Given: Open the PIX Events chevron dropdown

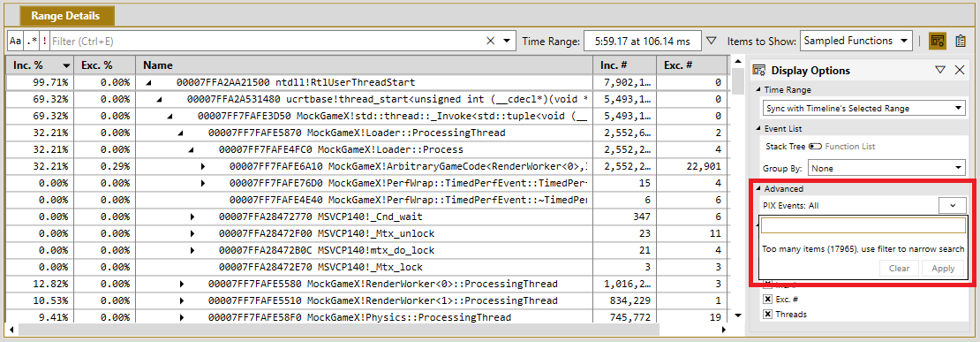Looking at the screenshot, I should coord(953,205).
